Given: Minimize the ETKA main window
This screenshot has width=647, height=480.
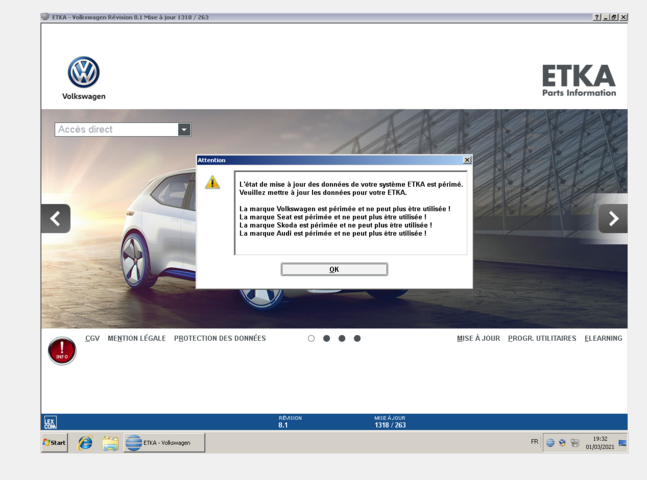Looking at the screenshot, I should pos(606,17).
